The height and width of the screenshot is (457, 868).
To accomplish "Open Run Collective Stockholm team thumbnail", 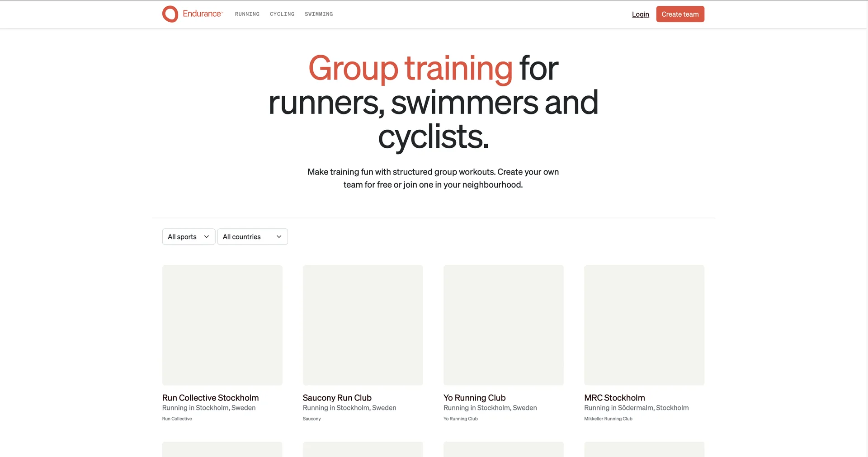I will [x=222, y=325].
